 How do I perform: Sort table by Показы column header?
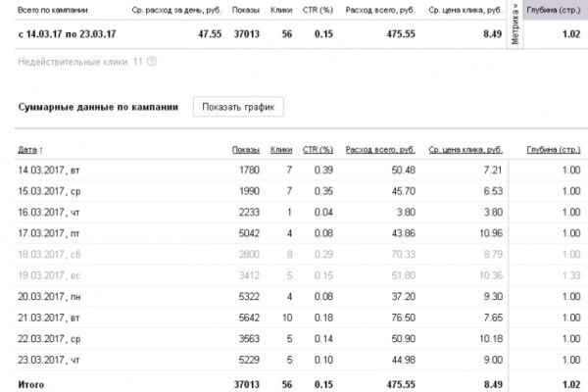(246, 150)
